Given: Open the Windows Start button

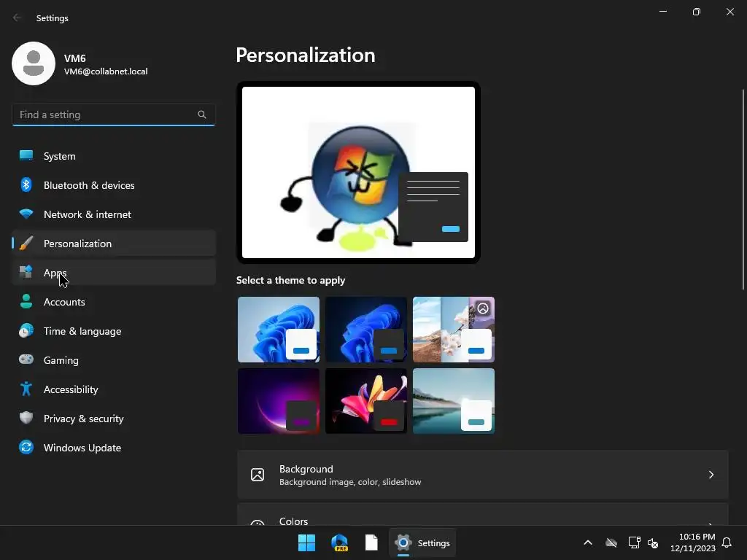Looking at the screenshot, I should pyautogui.click(x=307, y=542).
